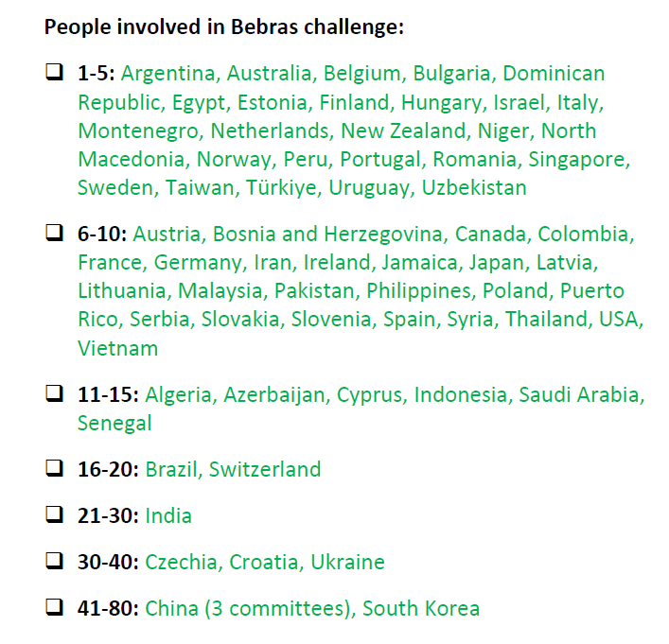The width and height of the screenshot is (669, 644).
Task: Check the 11-15 bullet checkbox
Action: (x=55, y=393)
